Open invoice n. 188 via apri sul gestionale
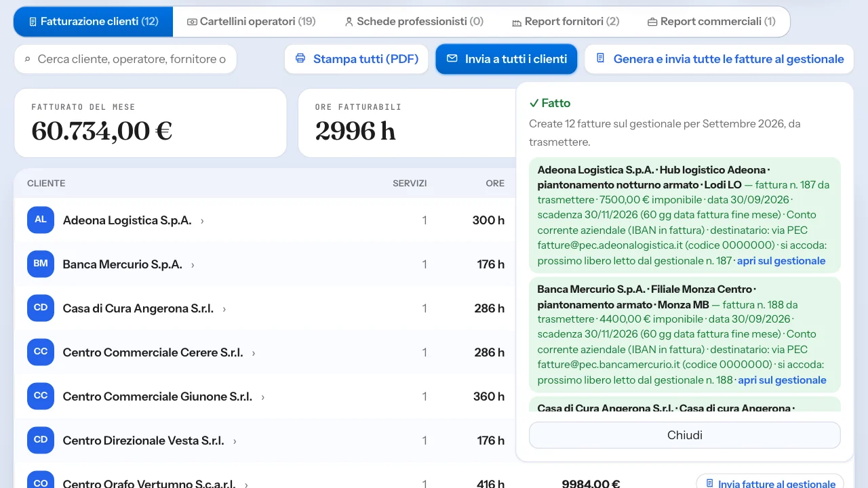This screenshot has height=488, width=868. click(x=782, y=380)
